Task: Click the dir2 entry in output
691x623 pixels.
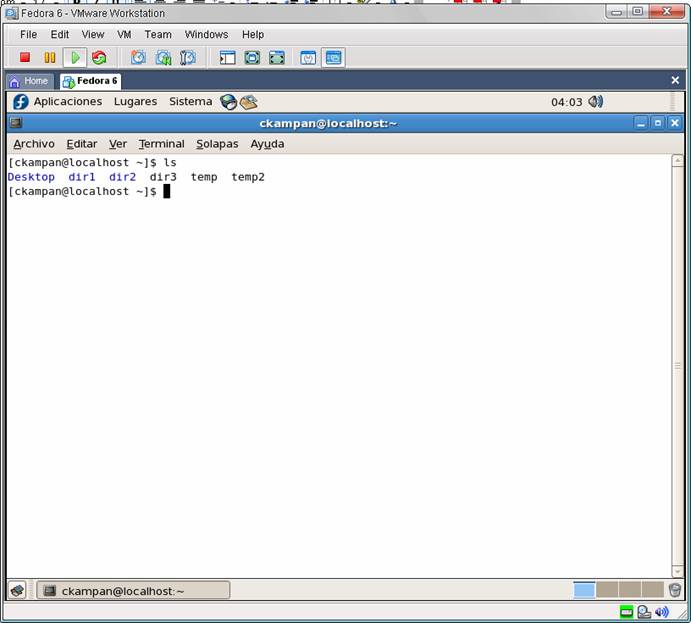Action: [x=123, y=177]
